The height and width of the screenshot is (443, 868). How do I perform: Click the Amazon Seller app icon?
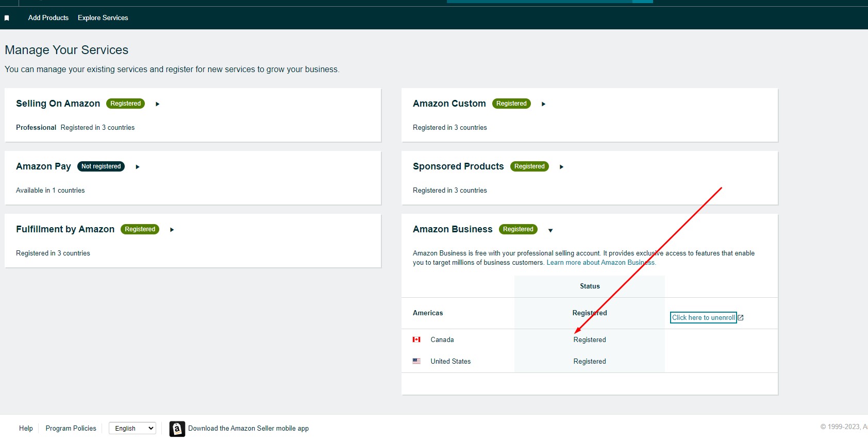pos(177,429)
